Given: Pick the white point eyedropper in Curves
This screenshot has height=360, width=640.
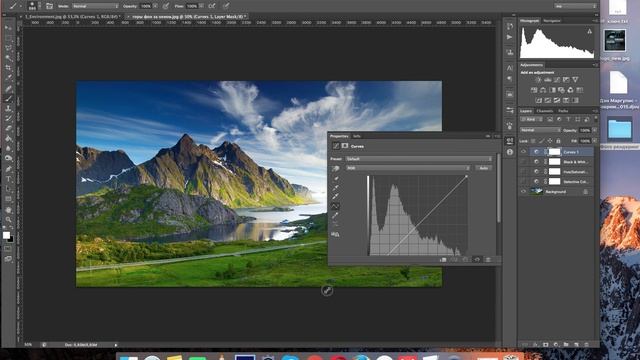Looking at the screenshot, I should 336,196.
